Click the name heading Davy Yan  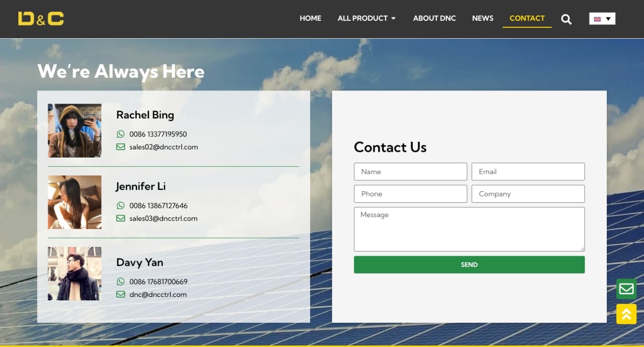point(140,263)
